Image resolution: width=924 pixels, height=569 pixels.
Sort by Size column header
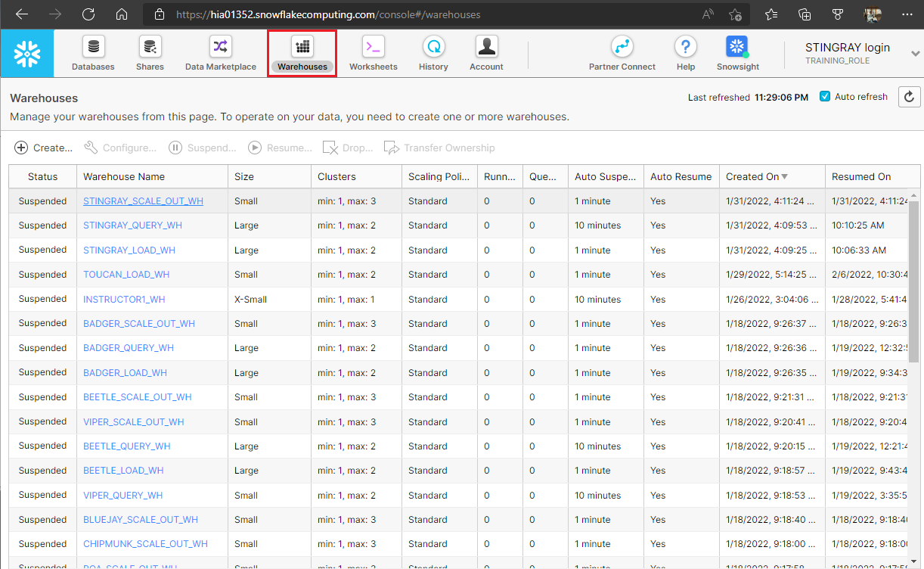pos(269,176)
